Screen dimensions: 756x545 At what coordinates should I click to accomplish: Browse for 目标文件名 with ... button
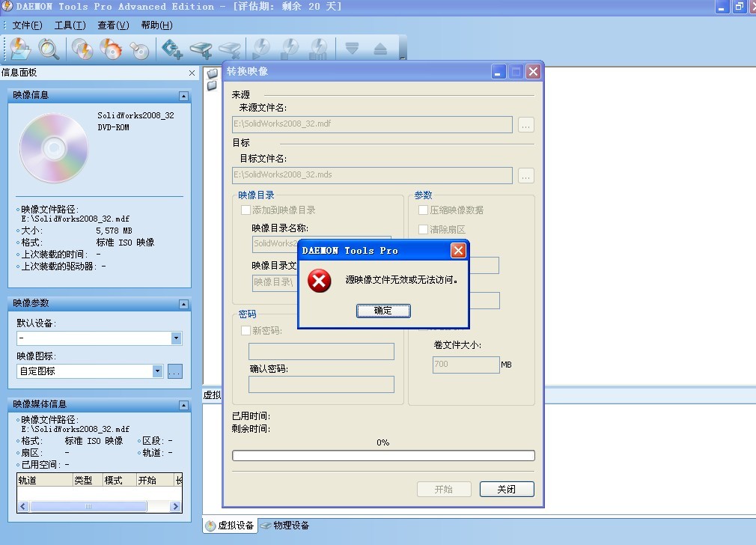526,176
